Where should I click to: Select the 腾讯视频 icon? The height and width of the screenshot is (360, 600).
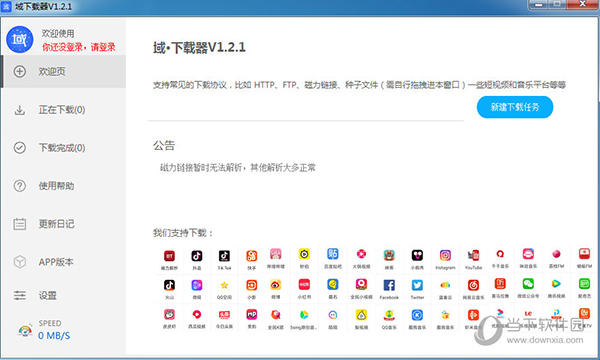click(556, 284)
